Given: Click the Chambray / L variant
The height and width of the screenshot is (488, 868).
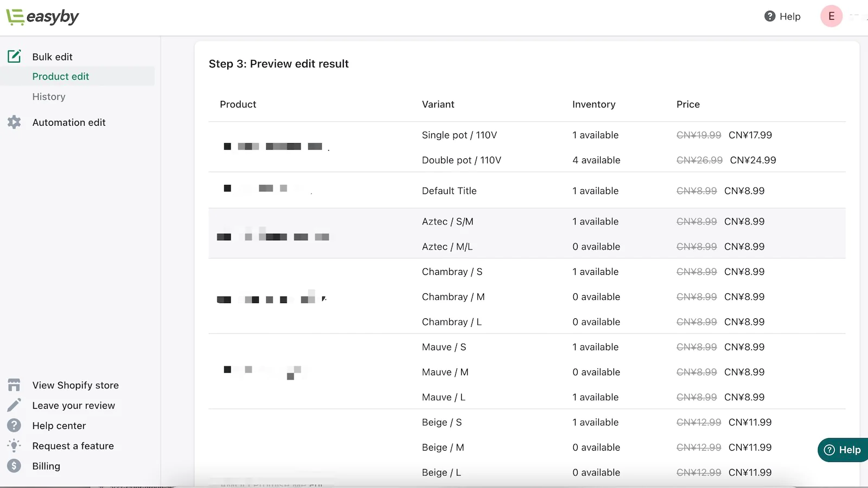Looking at the screenshot, I should (452, 322).
